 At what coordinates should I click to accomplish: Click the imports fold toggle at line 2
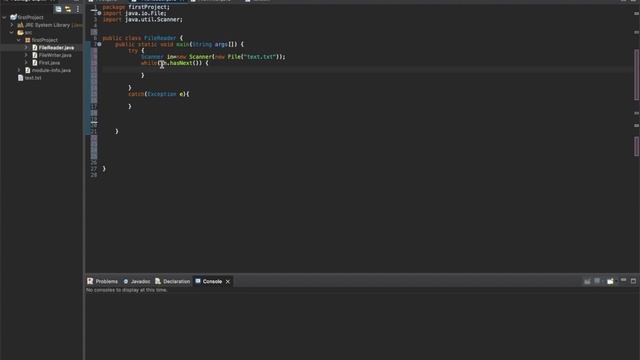pyautogui.click(x=99, y=13)
